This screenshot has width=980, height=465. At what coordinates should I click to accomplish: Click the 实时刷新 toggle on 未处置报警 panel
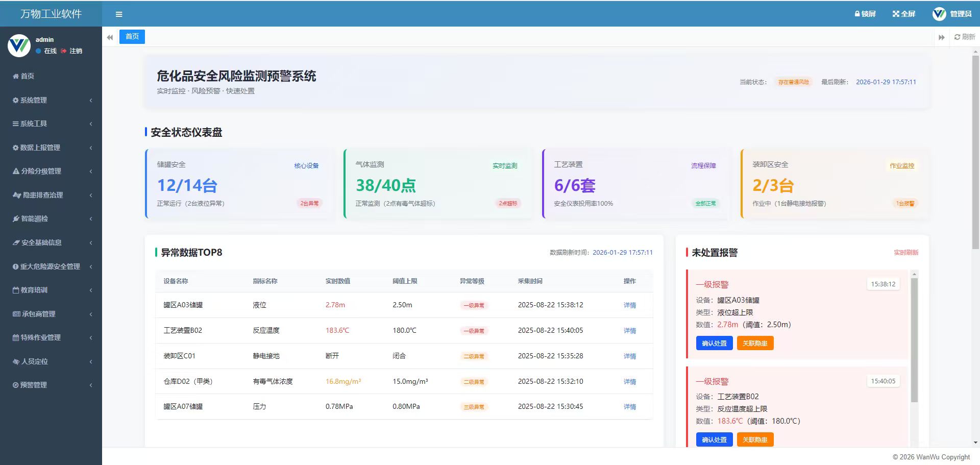(x=906, y=252)
